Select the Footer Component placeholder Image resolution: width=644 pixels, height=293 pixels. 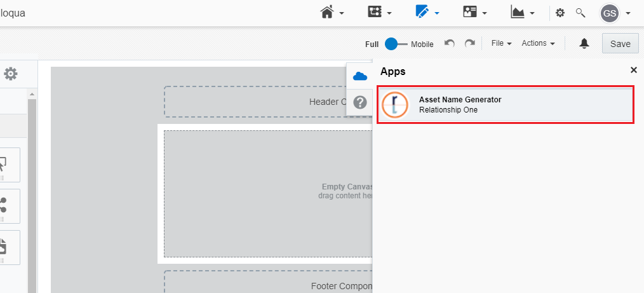[x=269, y=282]
